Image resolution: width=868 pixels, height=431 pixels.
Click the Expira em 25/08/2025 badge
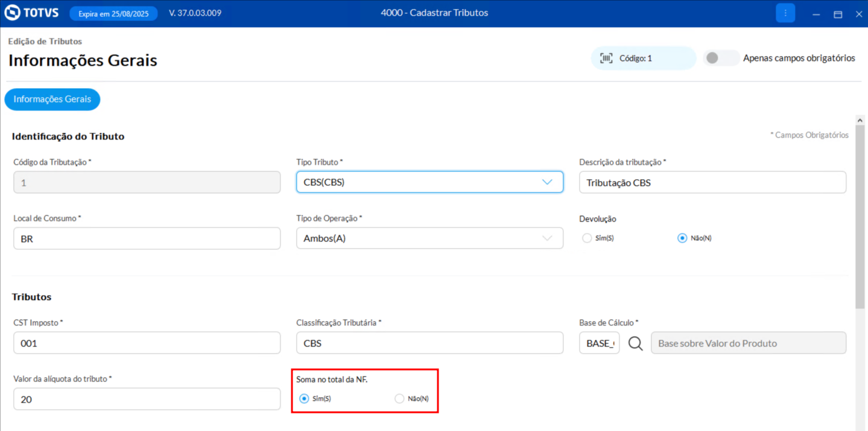click(113, 13)
